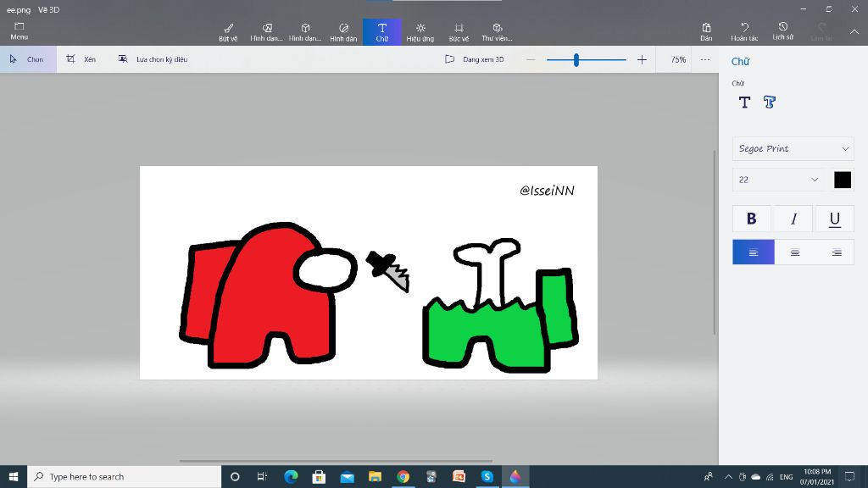The width and height of the screenshot is (868, 488).
Task: Open the Windows Start menu
Action: tap(14, 476)
